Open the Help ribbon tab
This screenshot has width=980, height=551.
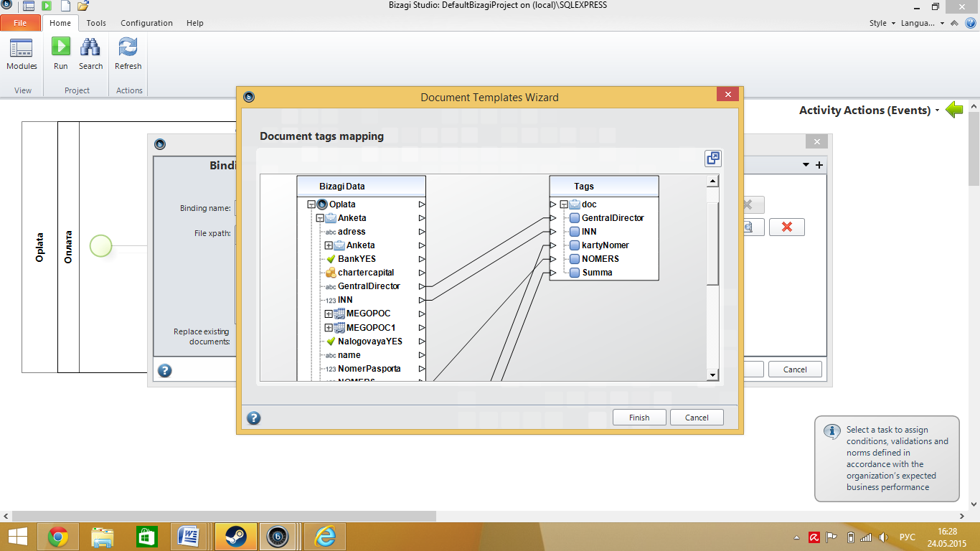pyautogui.click(x=195, y=23)
